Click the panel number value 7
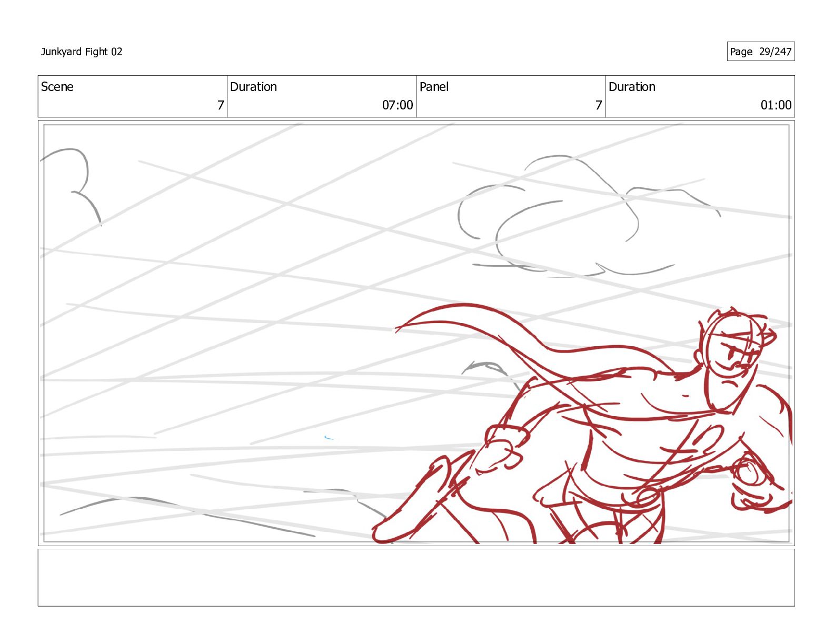The height and width of the screenshot is (644, 834). pos(599,105)
